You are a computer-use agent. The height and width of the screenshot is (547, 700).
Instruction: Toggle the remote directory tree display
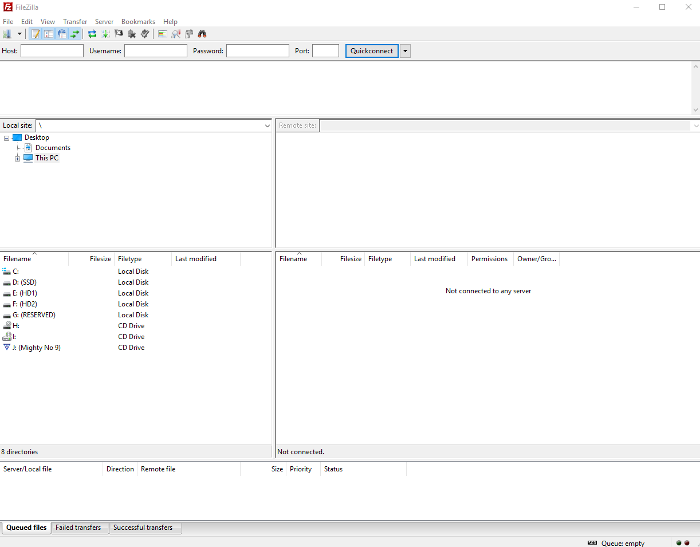coord(62,34)
